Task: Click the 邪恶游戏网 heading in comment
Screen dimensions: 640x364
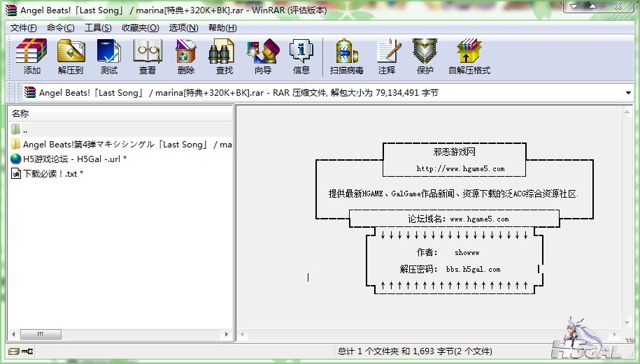Action: tap(454, 152)
